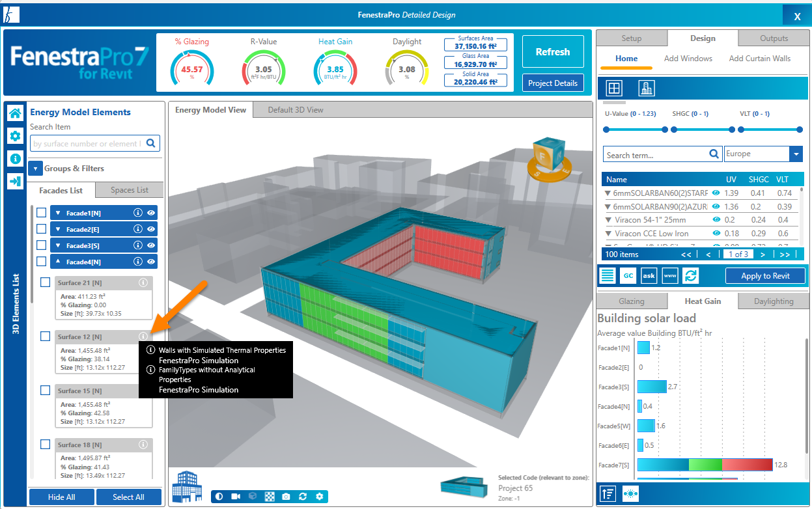The image size is (812, 509).
Task: Click the right SHGC slider handle
Action: click(732, 130)
